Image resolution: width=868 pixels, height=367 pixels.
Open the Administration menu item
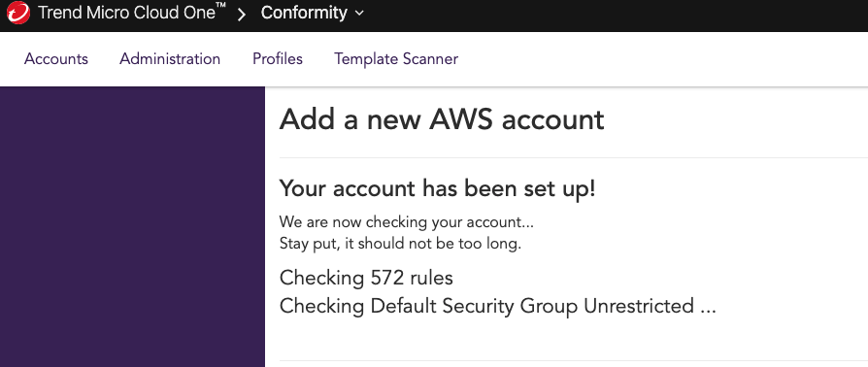pos(170,58)
